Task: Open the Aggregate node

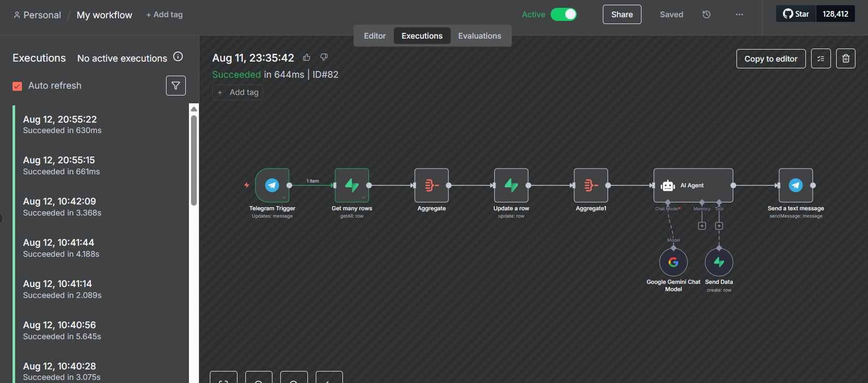Action: click(432, 185)
